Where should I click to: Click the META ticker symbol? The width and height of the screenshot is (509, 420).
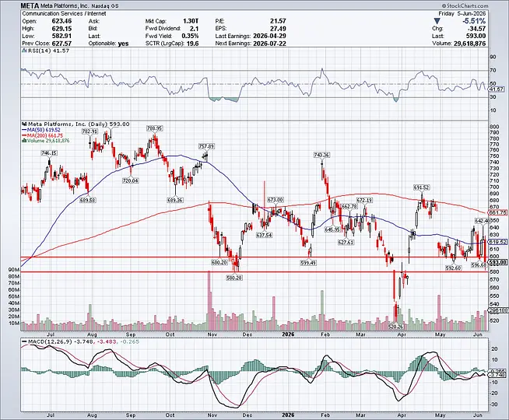(x=30, y=6)
